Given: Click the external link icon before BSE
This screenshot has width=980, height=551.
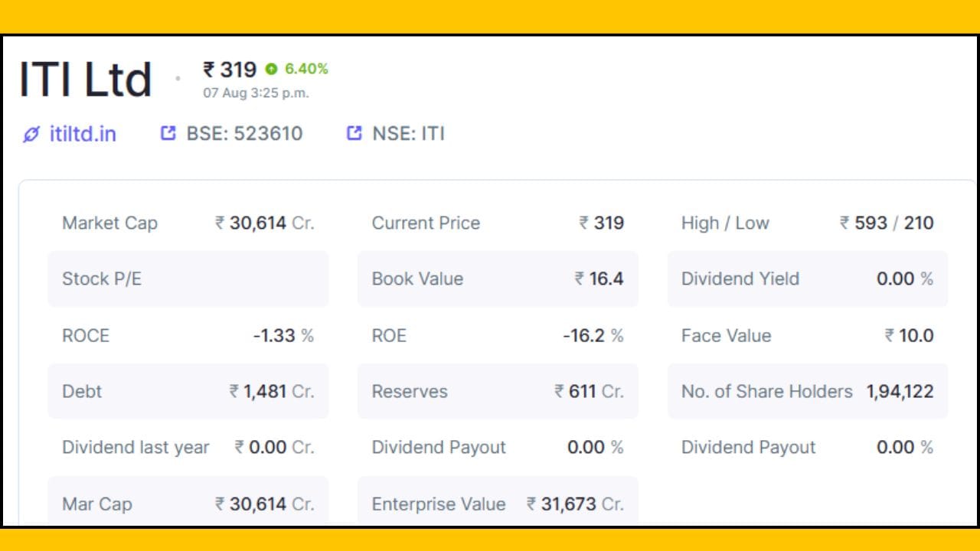Looking at the screenshot, I should pos(168,134).
